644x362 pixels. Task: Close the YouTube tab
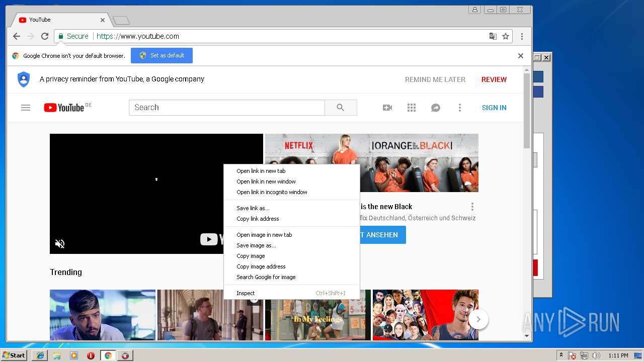[x=103, y=20]
